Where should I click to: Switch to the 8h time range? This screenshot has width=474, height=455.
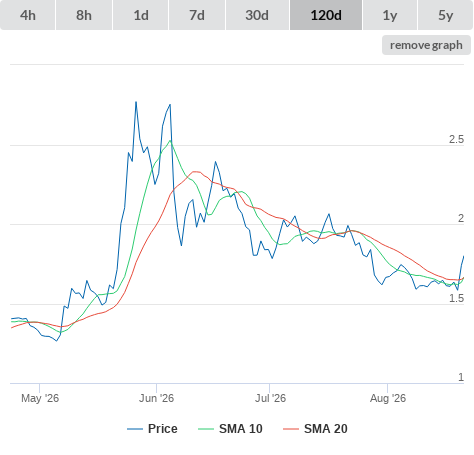pyautogui.click(x=84, y=15)
